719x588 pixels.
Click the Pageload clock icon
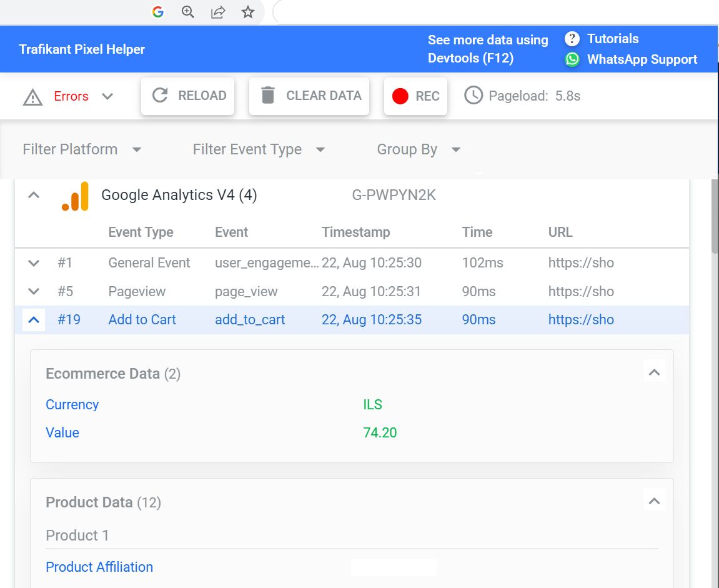[x=474, y=96]
